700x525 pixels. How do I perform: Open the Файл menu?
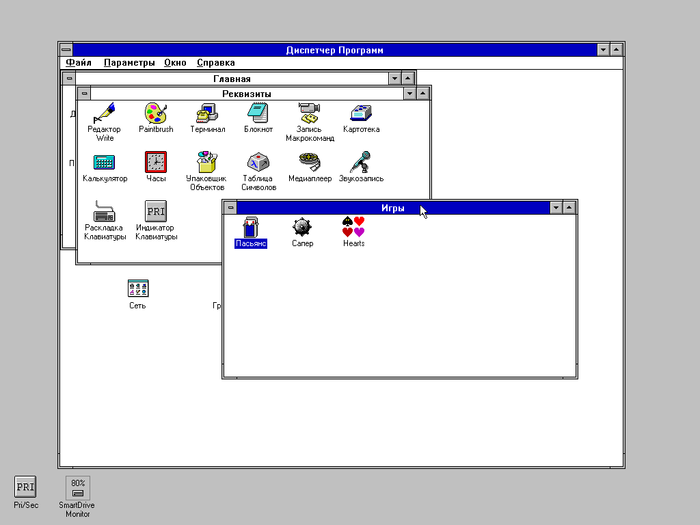pos(78,63)
